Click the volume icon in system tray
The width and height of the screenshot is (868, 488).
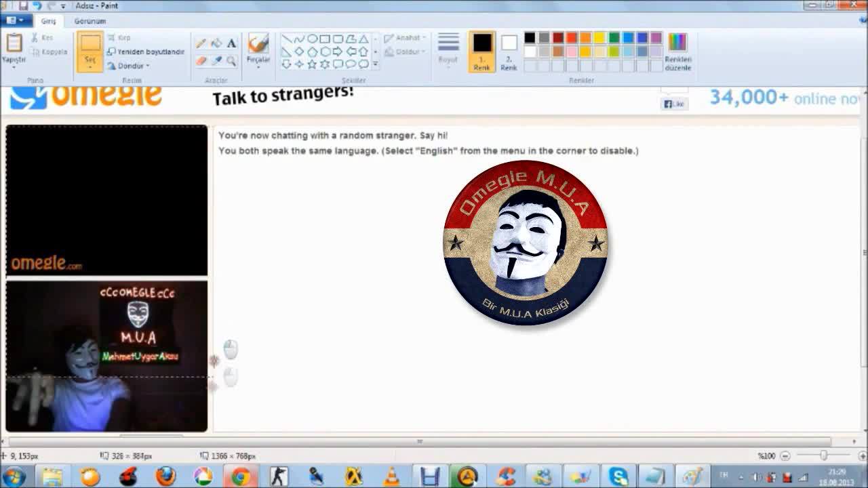tap(757, 477)
